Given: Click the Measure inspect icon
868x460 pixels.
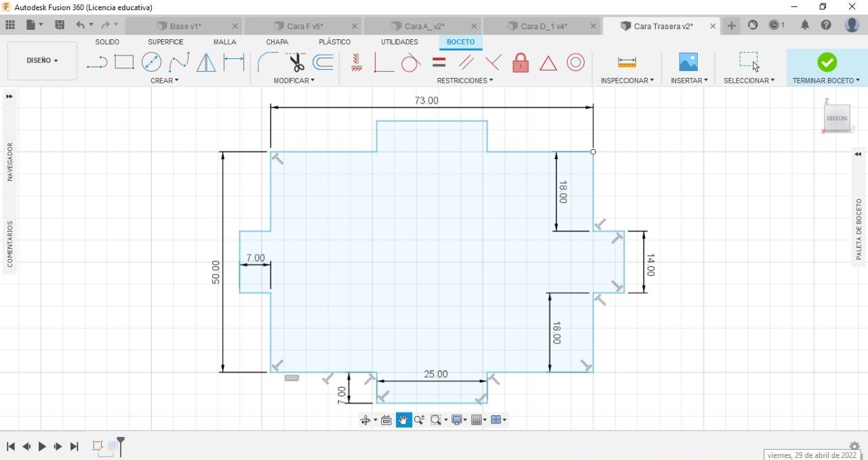Looking at the screenshot, I should click(x=627, y=62).
